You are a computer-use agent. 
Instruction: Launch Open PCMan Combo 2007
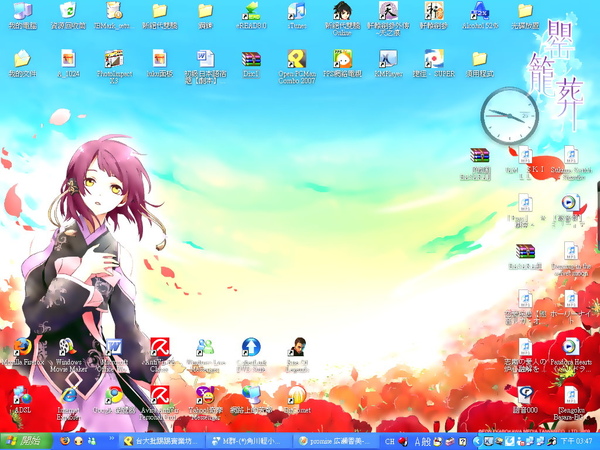pyautogui.click(x=297, y=67)
